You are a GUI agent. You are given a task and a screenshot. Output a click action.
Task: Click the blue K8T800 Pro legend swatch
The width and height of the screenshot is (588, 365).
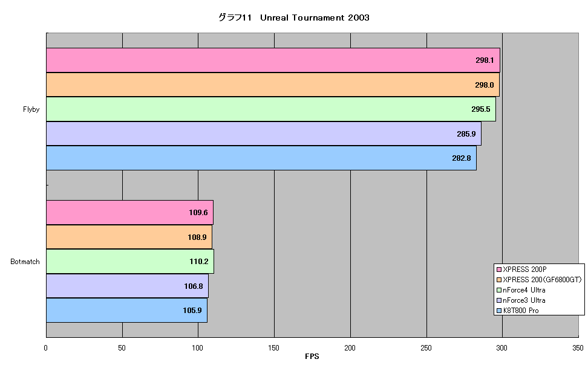[499, 310]
